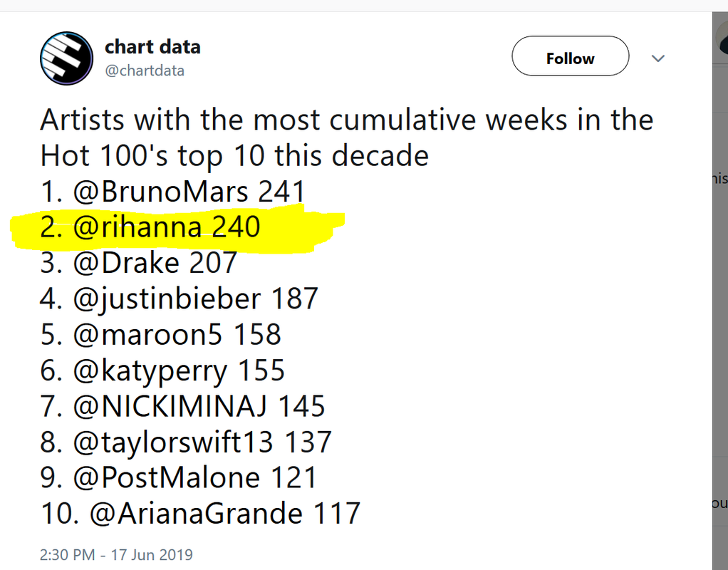Click the dimmed backdrop beside the tweet
Image resolution: width=728 pixels, height=570 pixels.
(719, 321)
